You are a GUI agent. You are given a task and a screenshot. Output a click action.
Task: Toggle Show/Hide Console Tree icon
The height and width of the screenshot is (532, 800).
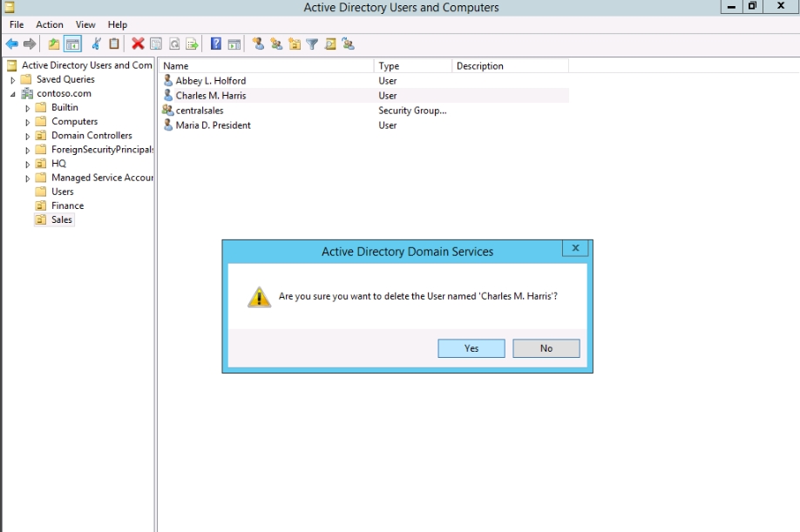point(73,44)
